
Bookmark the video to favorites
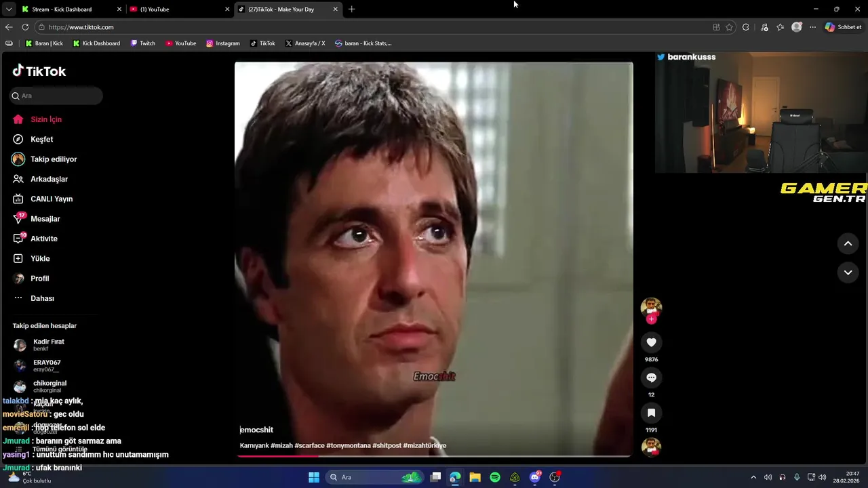[651, 413]
